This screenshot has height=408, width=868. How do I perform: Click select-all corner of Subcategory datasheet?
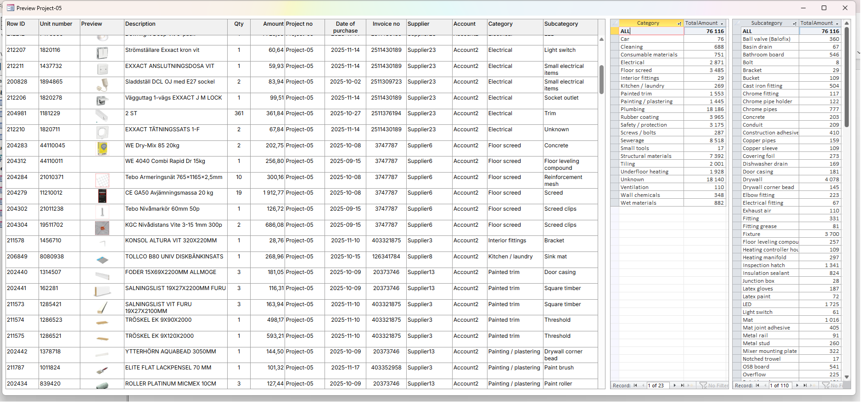click(737, 23)
